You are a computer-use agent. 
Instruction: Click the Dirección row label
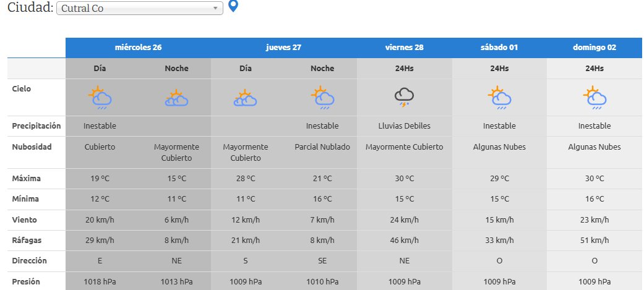click(x=29, y=261)
